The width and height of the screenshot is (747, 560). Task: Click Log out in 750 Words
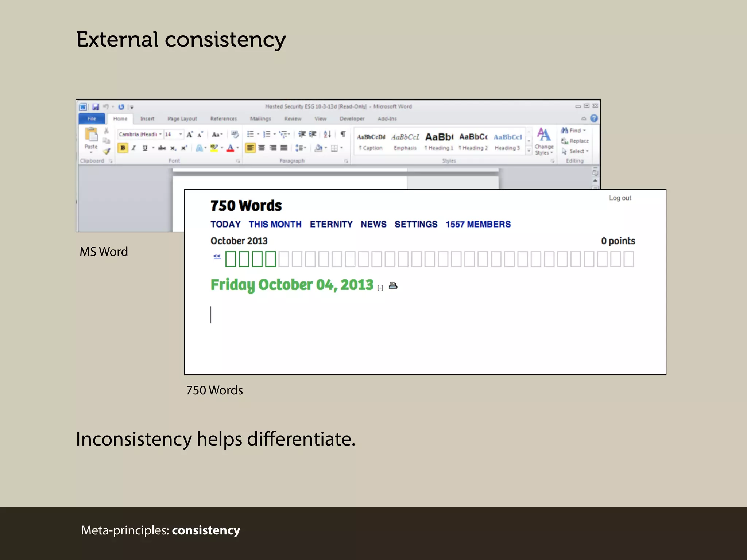tap(620, 198)
